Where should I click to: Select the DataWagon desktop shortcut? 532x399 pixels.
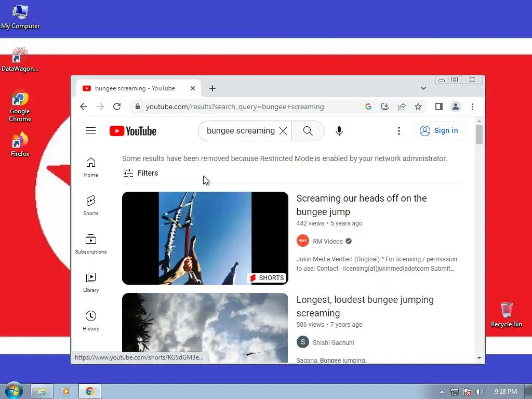[20, 59]
